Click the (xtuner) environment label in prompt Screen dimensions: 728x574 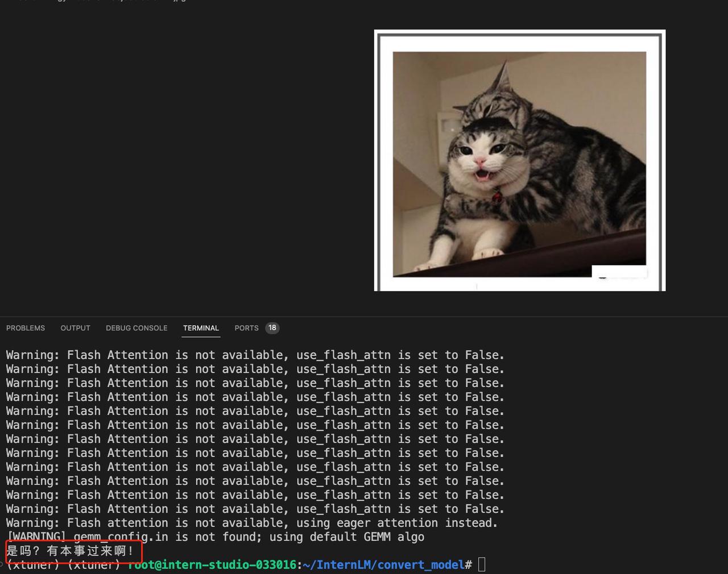click(x=33, y=565)
